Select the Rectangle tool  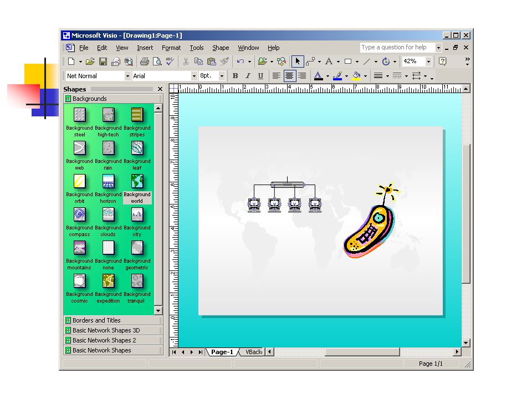tap(348, 62)
